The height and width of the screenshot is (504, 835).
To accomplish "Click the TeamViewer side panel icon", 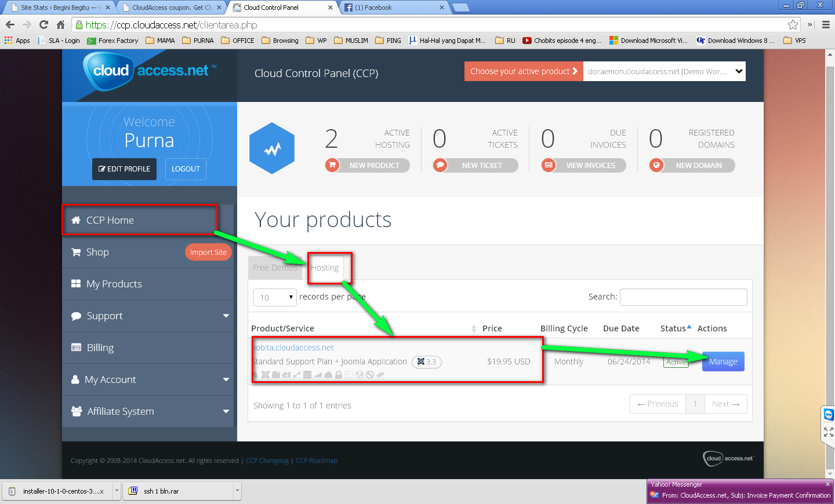I will coord(829,415).
